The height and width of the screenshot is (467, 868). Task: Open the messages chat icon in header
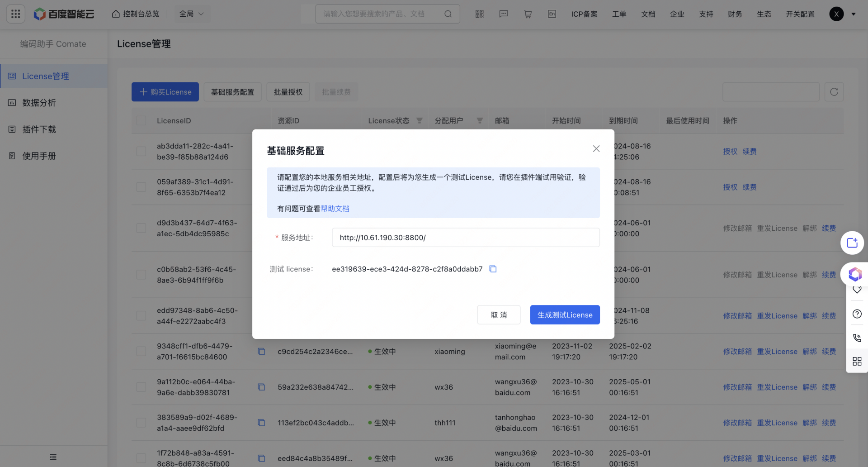(x=504, y=14)
